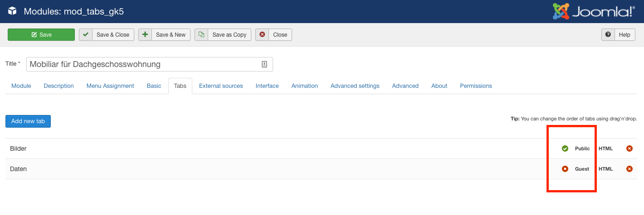Open the Permissions tab
The width and height of the screenshot is (644, 215).
(x=476, y=86)
